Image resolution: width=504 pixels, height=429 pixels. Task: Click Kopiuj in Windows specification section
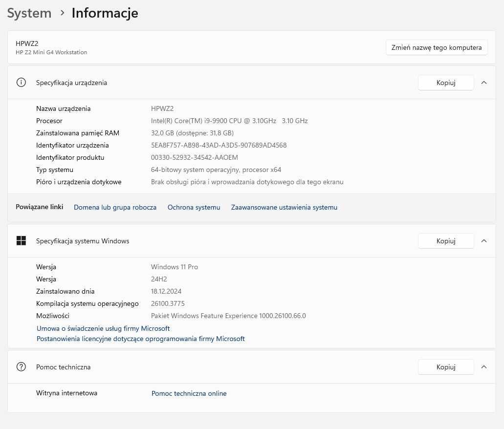[x=446, y=241]
